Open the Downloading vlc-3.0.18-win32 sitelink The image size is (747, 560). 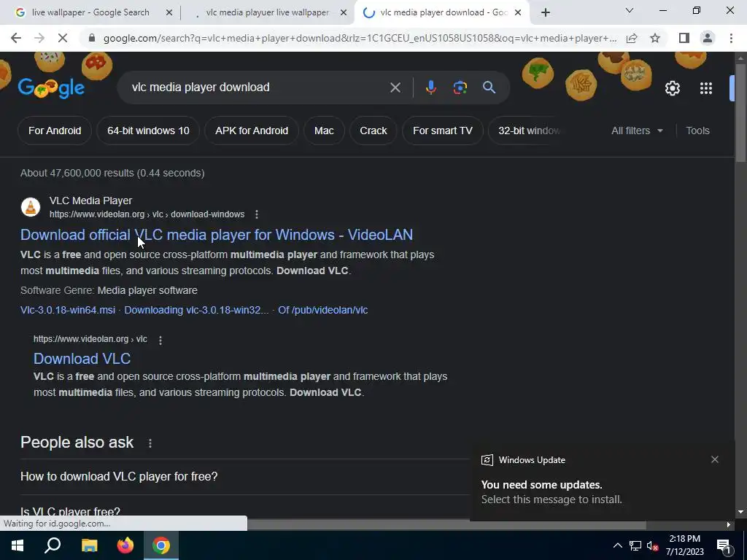point(196,310)
